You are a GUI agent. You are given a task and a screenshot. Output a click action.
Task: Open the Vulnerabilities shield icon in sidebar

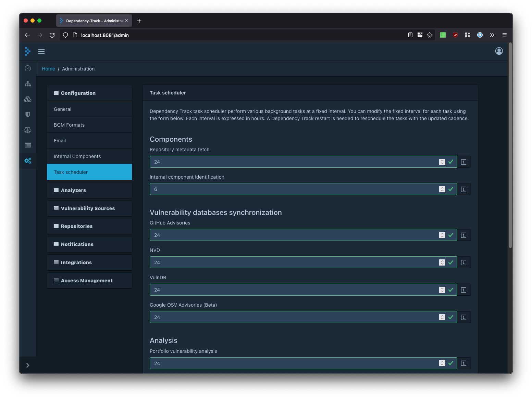coord(28,114)
